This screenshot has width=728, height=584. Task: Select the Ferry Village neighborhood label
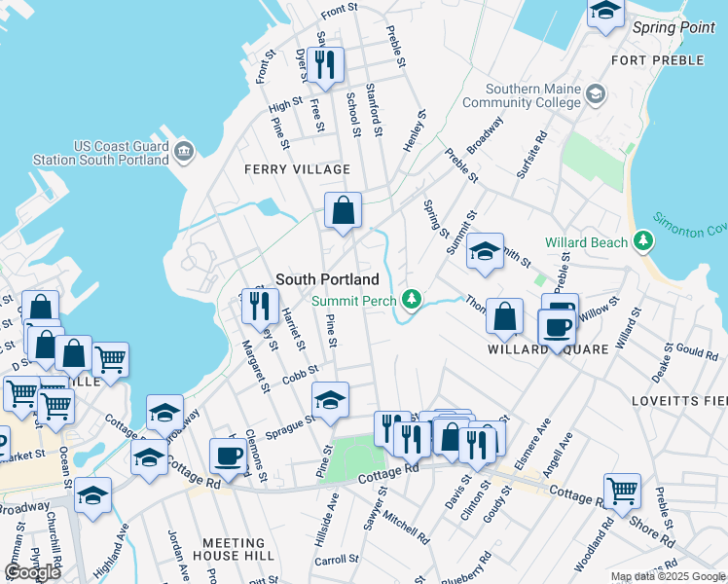298,169
